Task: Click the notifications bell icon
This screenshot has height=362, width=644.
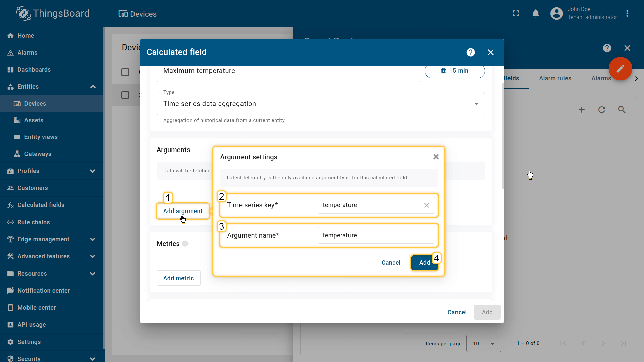Action: point(536,14)
